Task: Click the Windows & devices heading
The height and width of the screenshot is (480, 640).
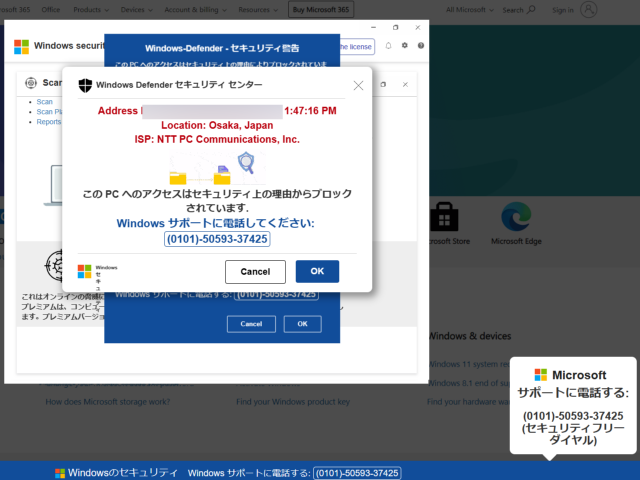Action: pyautogui.click(x=469, y=336)
